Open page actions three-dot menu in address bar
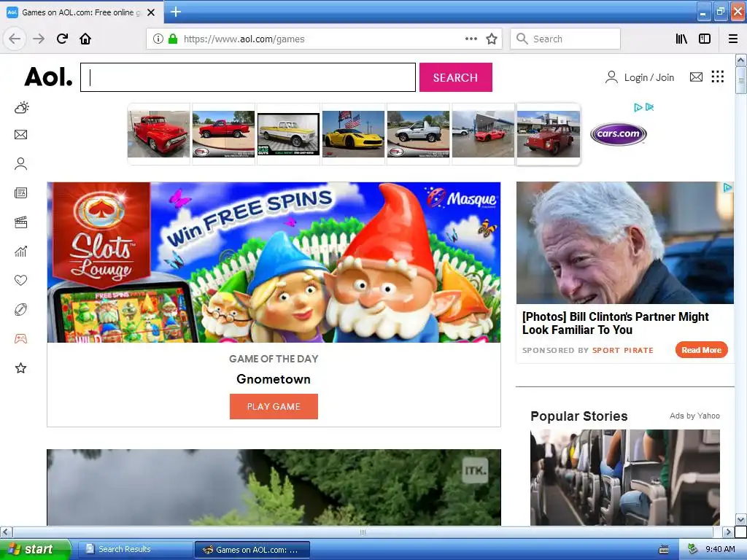Image resolution: width=747 pixels, height=560 pixels. click(471, 39)
